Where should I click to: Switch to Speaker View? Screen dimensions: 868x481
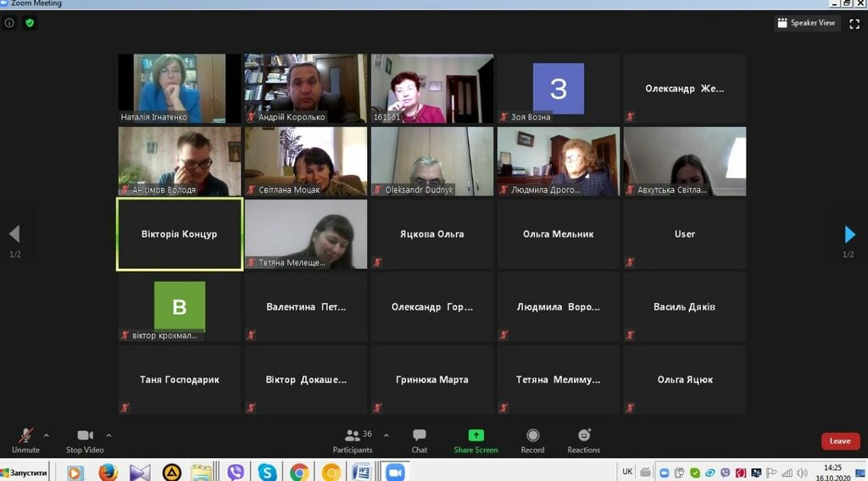806,23
